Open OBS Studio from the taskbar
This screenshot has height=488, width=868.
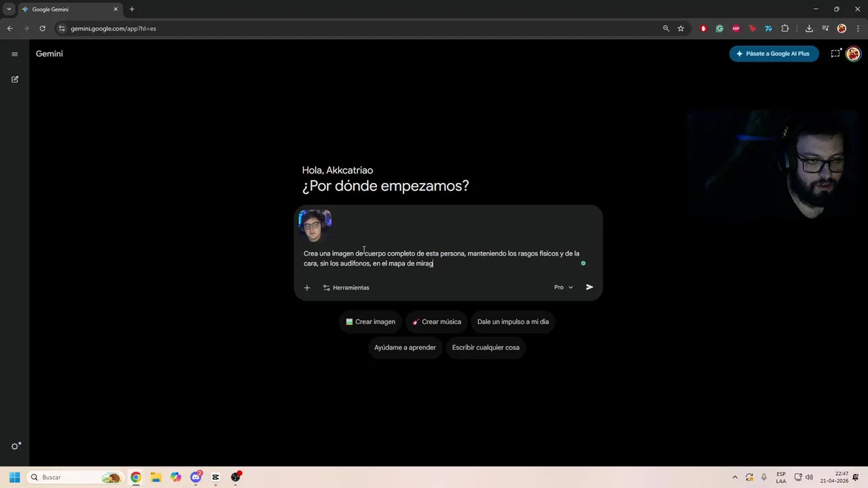point(236,477)
